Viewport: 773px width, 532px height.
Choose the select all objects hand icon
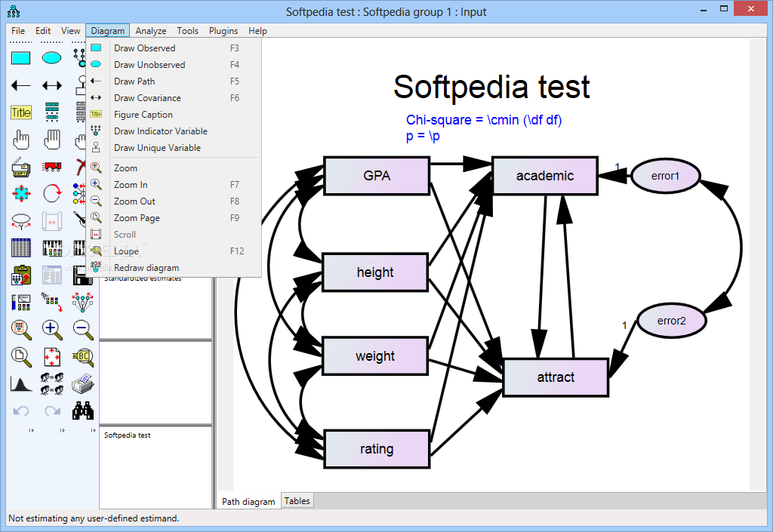tap(52, 140)
